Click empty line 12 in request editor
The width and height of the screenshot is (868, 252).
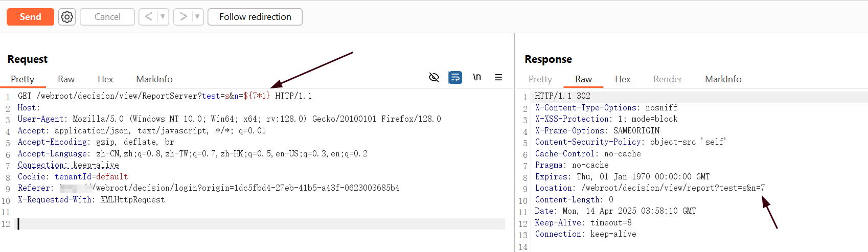pos(261,224)
